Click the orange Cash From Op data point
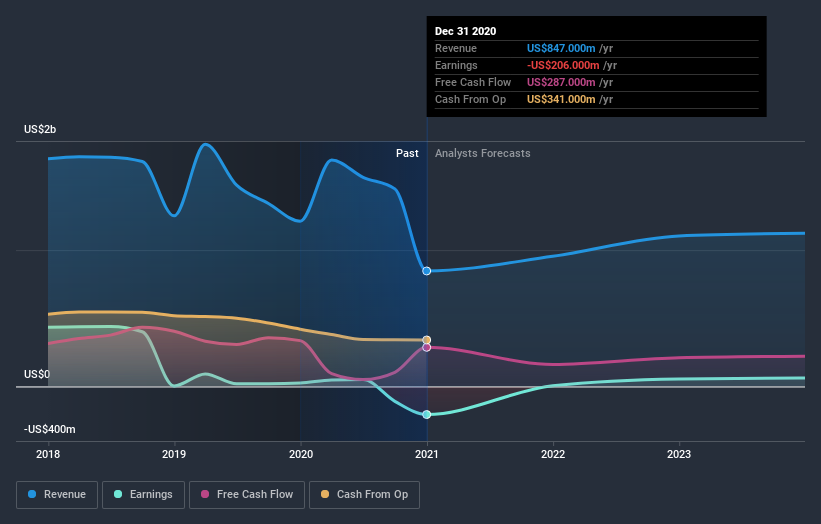The width and height of the screenshot is (821, 524). [427, 340]
